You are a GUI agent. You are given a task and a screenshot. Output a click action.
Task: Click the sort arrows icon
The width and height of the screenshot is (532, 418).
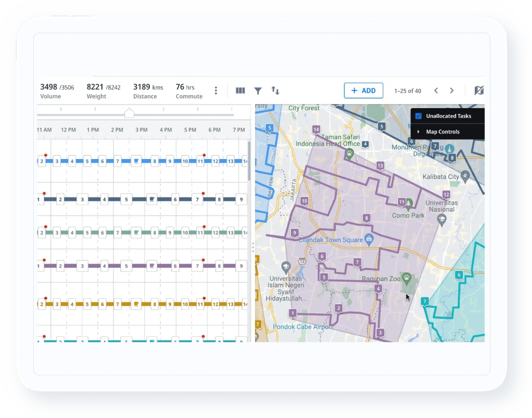coord(275,90)
